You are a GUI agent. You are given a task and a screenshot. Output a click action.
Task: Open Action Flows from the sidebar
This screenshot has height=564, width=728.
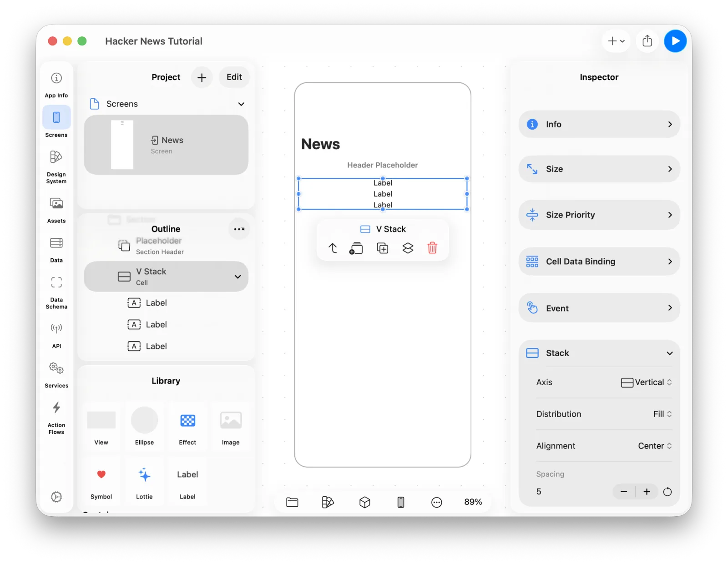coord(56,418)
